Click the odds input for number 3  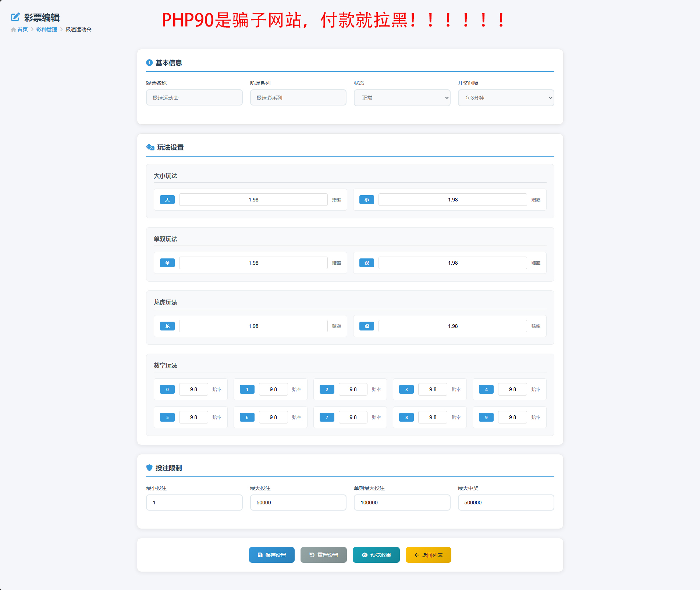[x=433, y=389]
